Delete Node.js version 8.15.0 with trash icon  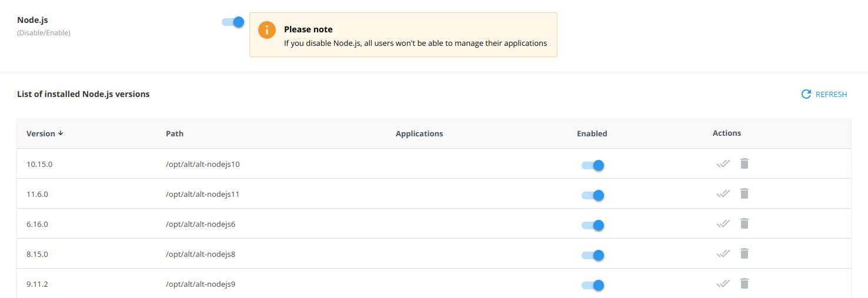click(x=745, y=253)
